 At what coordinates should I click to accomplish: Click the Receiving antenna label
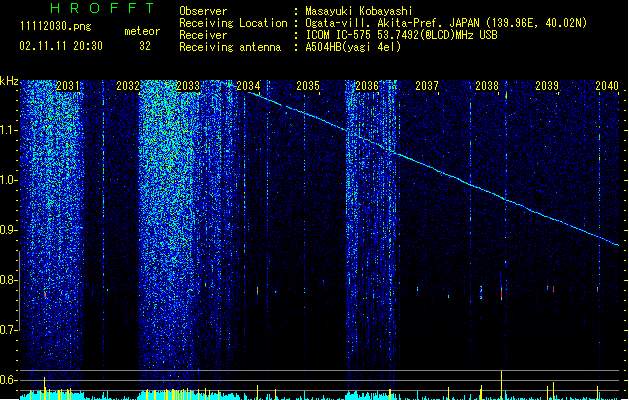(230, 47)
